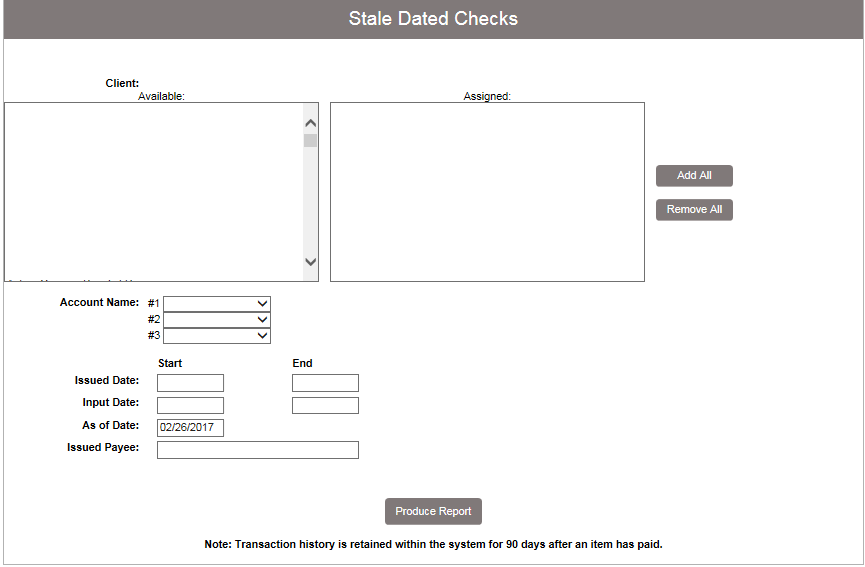
Task: Open the Account Name #2 dropdown
Action: pos(217,320)
